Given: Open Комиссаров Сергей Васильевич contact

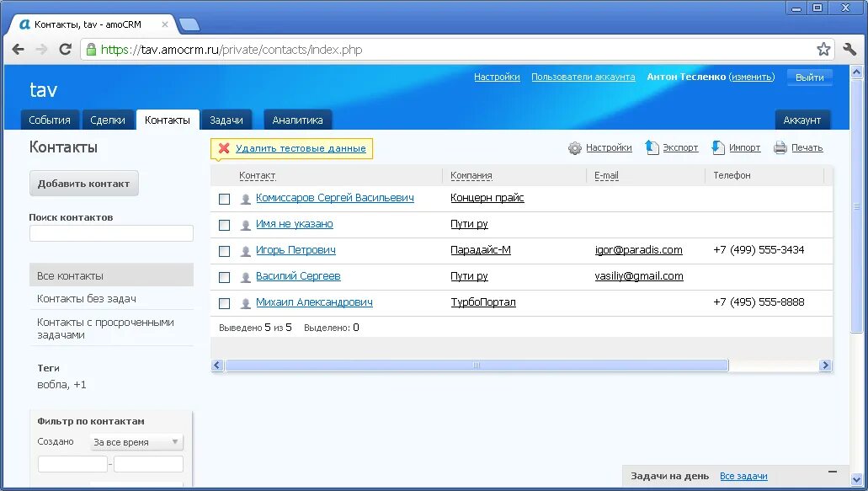Looking at the screenshot, I should coord(335,198).
